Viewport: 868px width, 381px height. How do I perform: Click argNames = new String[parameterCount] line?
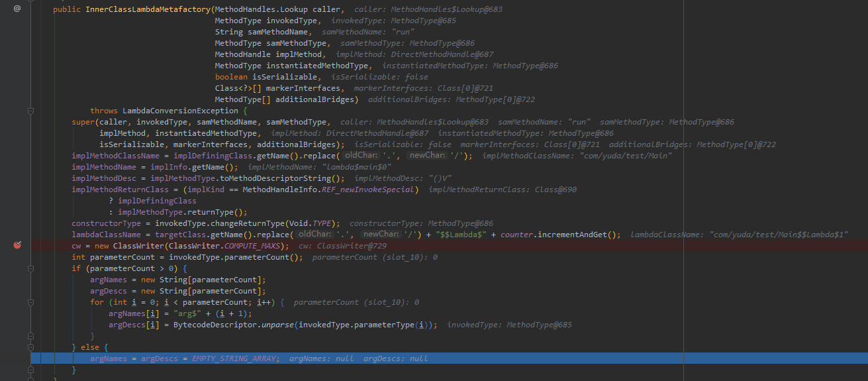click(x=177, y=280)
